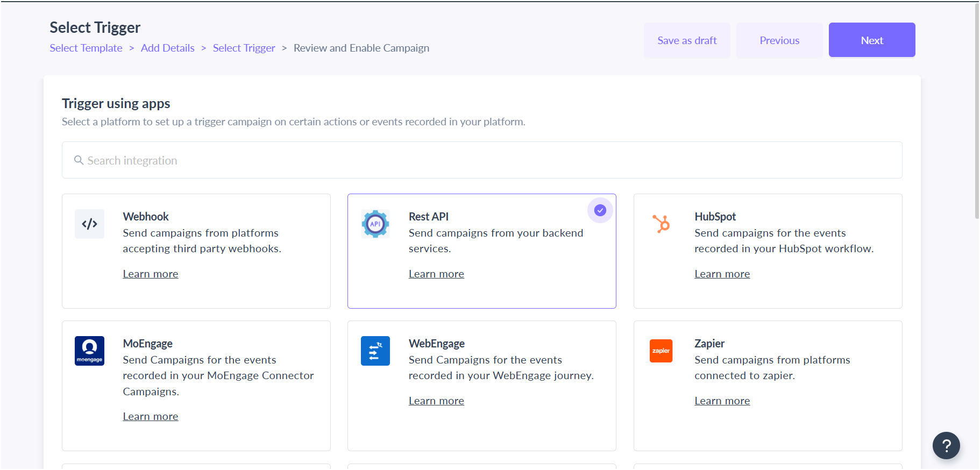
Task: Select the MoEngage card title
Action: [x=148, y=343]
